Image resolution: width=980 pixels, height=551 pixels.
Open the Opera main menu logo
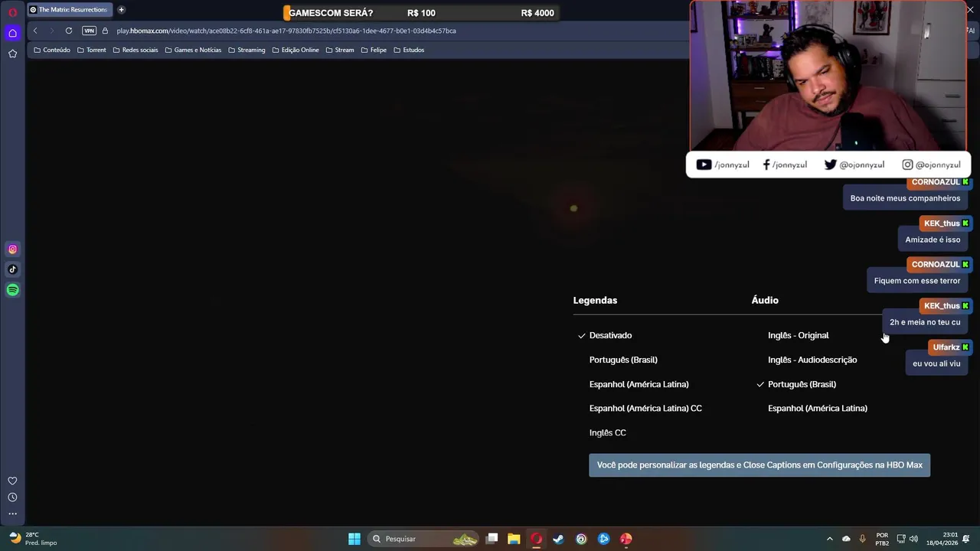pos(12,12)
